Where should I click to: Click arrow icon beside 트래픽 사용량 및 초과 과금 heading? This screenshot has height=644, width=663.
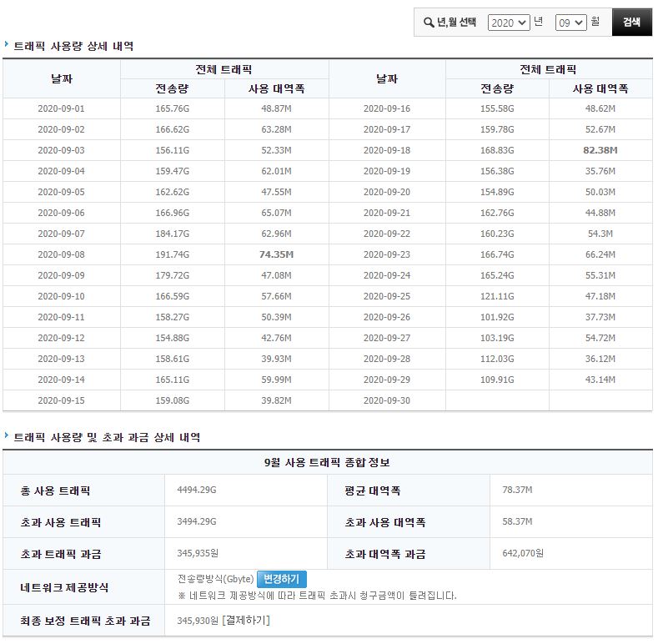tap(7, 435)
